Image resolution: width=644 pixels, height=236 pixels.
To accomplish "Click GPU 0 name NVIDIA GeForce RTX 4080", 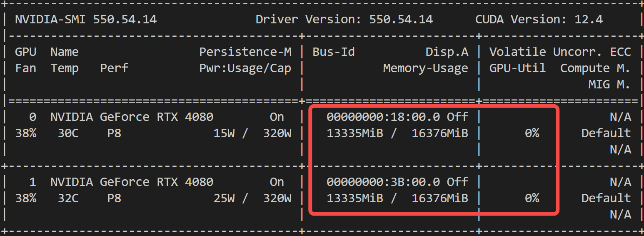I will click(132, 117).
